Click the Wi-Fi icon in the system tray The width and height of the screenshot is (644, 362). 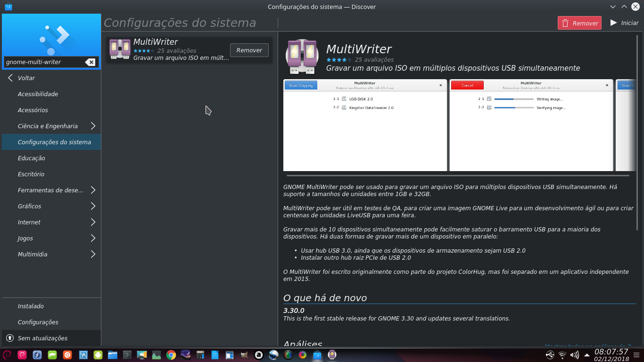point(562,355)
